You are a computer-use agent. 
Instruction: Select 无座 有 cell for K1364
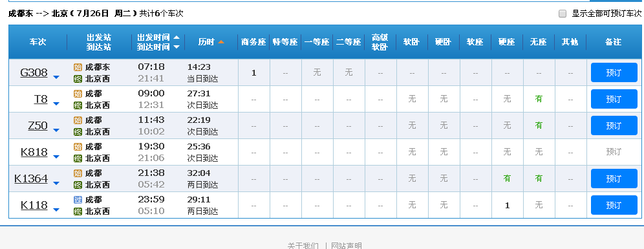539,179
